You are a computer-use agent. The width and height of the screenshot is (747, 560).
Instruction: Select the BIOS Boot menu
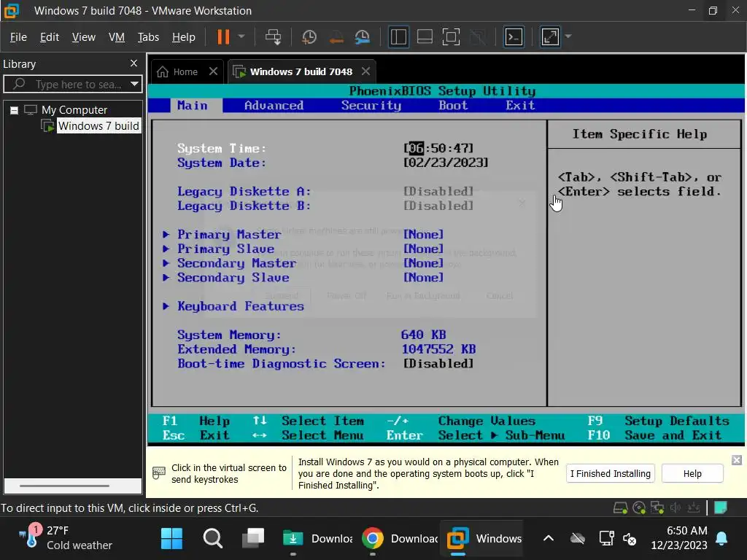coord(453,105)
